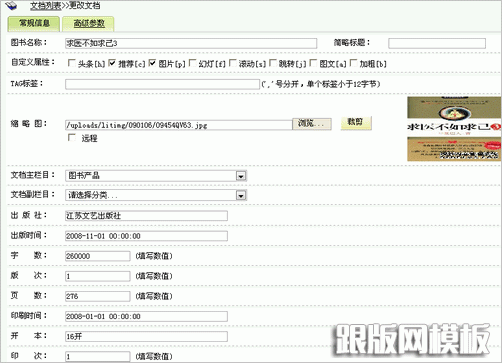This screenshot has width=502, height=363.
Task: Click the 出版社 publisher field
Action: coord(146,216)
